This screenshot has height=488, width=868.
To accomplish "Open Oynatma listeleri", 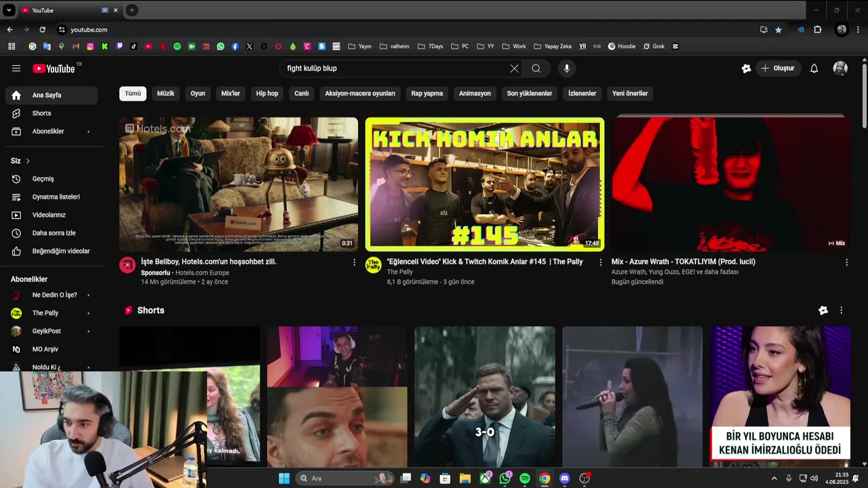I will [x=52, y=197].
